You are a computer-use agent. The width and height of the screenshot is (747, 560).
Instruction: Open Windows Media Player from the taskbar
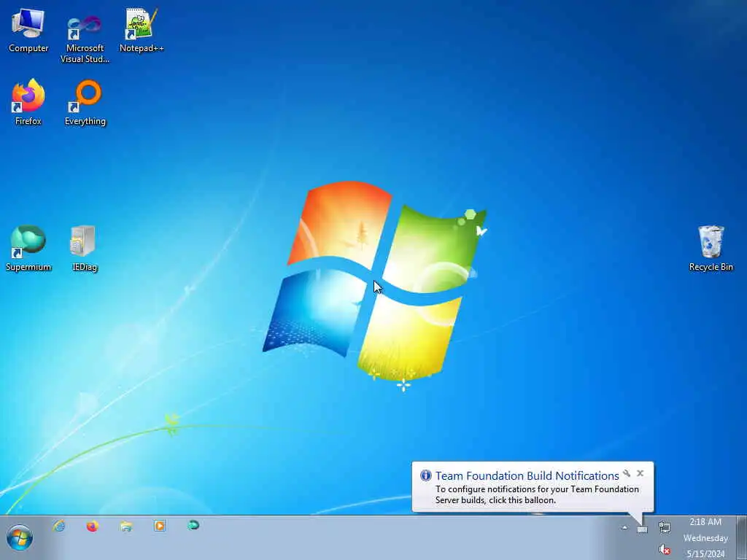(x=160, y=526)
